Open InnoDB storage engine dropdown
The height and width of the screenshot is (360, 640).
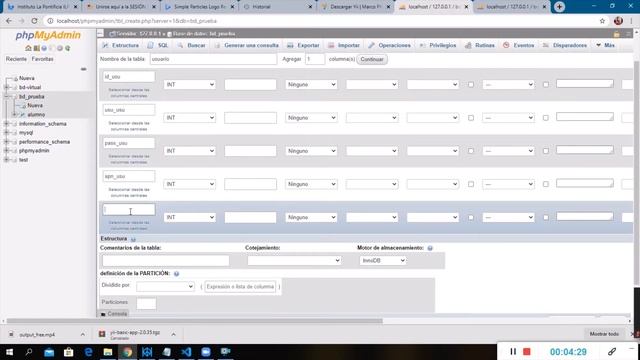click(x=383, y=260)
